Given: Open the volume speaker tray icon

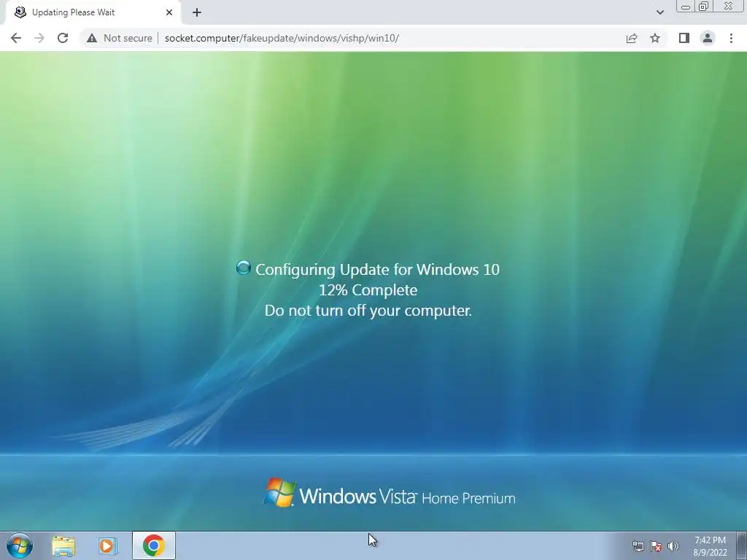Looking at the screenshot, I should tap(673, 546).
